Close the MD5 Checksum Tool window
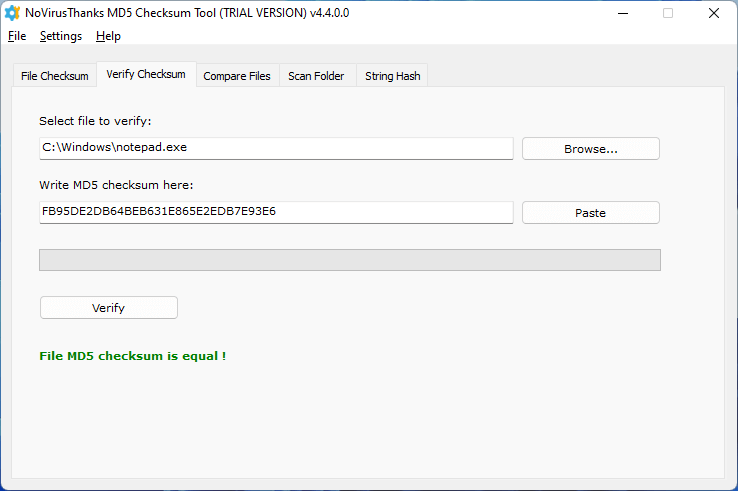 714,13
